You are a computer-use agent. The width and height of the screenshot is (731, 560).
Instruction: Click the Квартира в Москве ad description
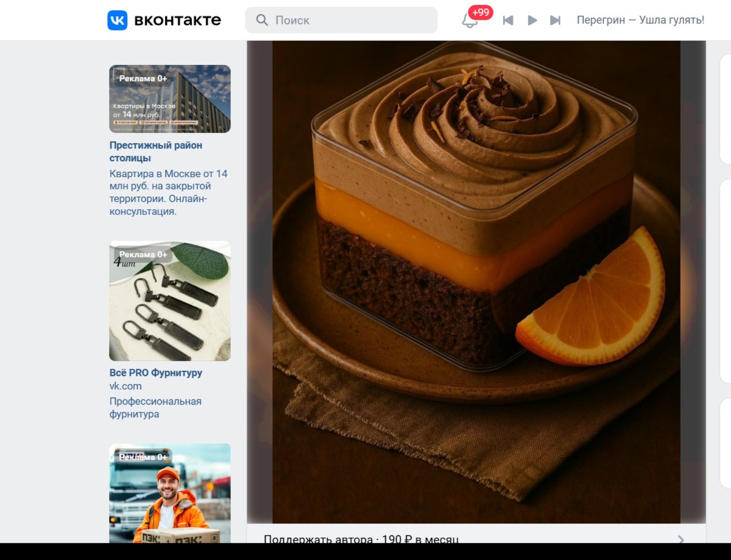(x=168, y=192)
